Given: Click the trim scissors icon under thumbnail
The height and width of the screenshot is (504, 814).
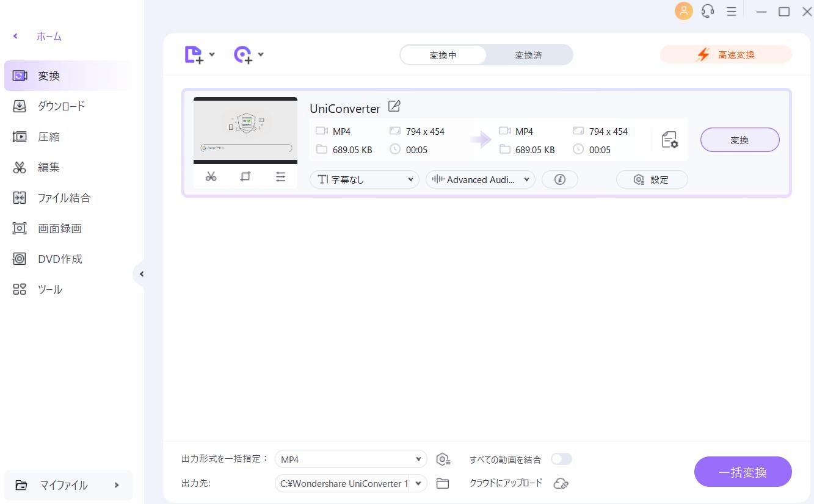Looking at the screenshot, I should [x=211, y=177].
